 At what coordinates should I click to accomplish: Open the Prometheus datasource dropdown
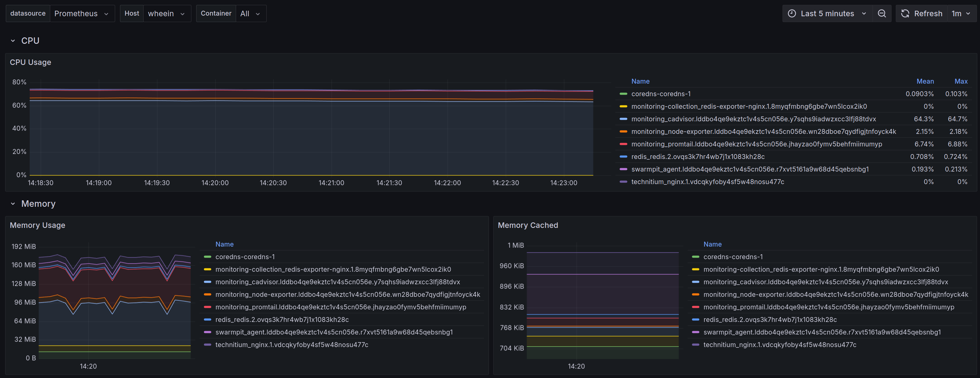82,14
